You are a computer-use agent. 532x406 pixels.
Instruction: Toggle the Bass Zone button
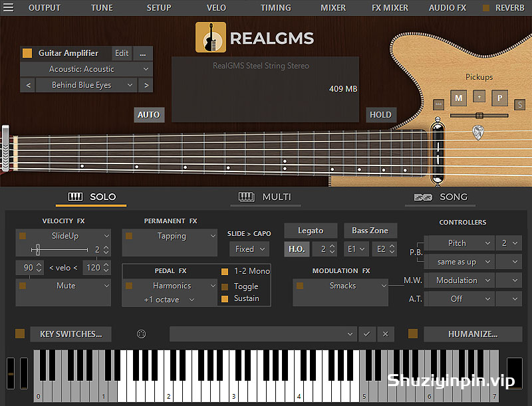coord(370,231)
